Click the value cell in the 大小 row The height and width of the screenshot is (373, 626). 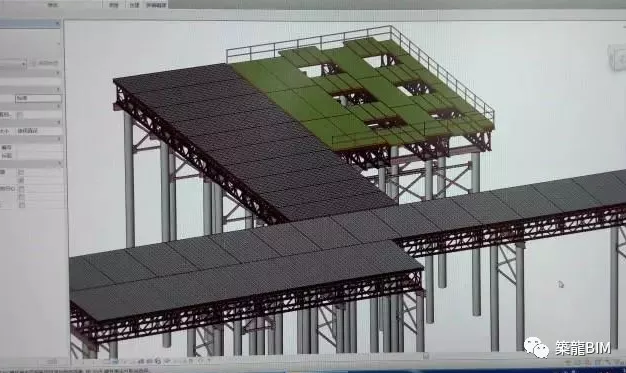coord(39,131)
